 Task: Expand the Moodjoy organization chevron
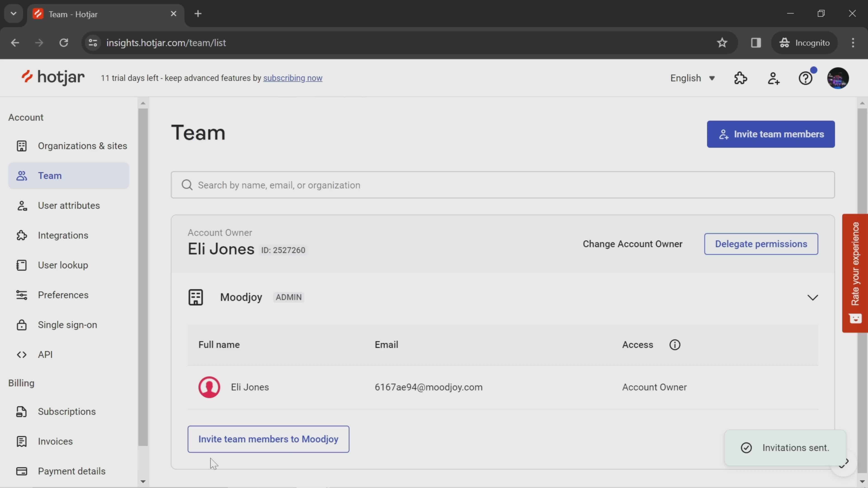tap(813, 297)
